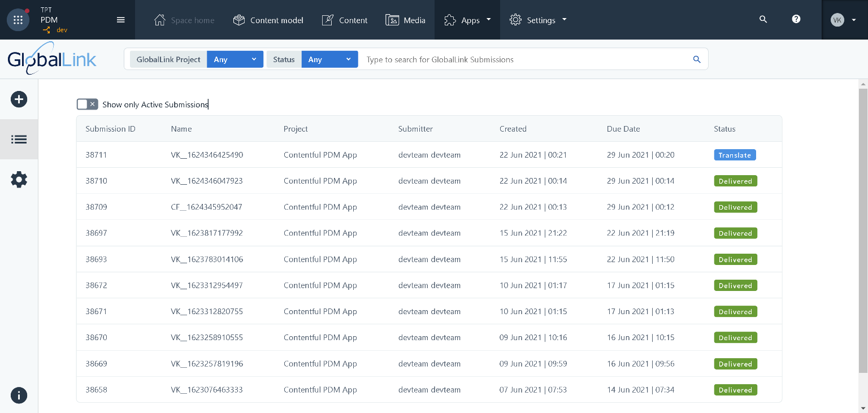Sort by Submission ID column header

(111, 129)
